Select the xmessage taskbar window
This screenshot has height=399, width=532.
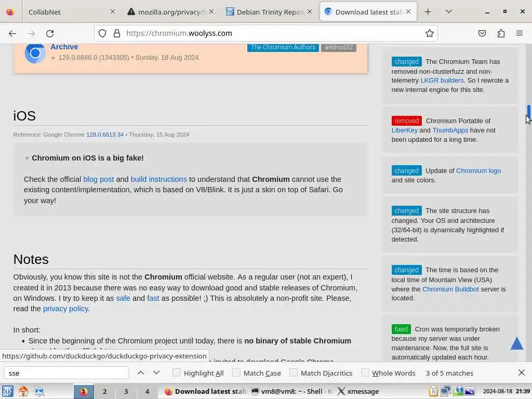tap(358, 391)
